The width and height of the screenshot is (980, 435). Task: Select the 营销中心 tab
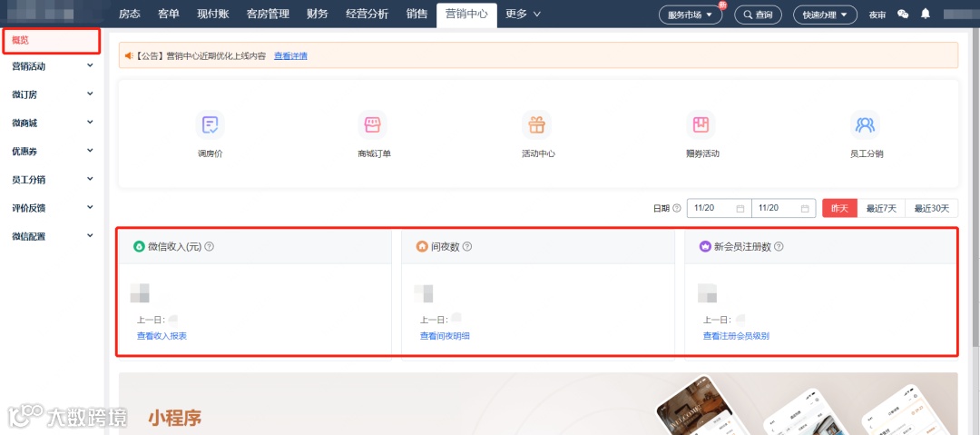pos(466,14)
